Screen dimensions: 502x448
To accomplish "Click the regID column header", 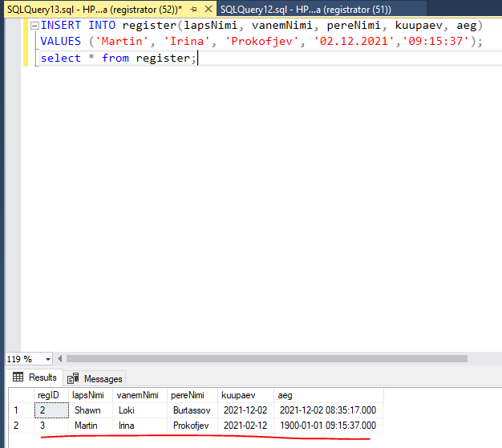I will tap(50, 395).
